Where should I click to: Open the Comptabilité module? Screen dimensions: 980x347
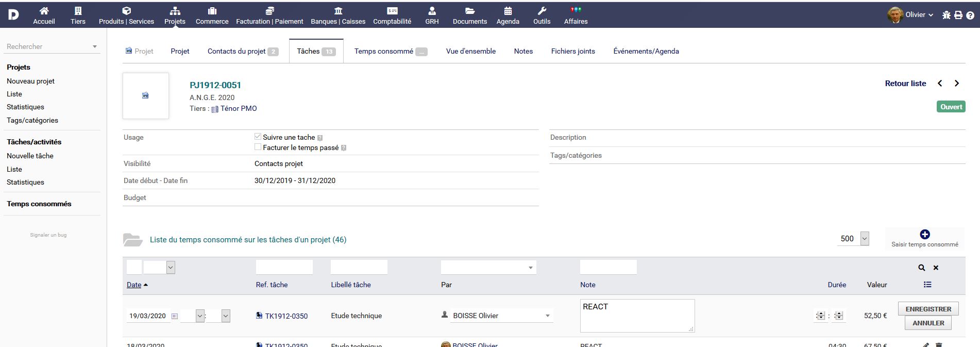click(x=392, y=15)
